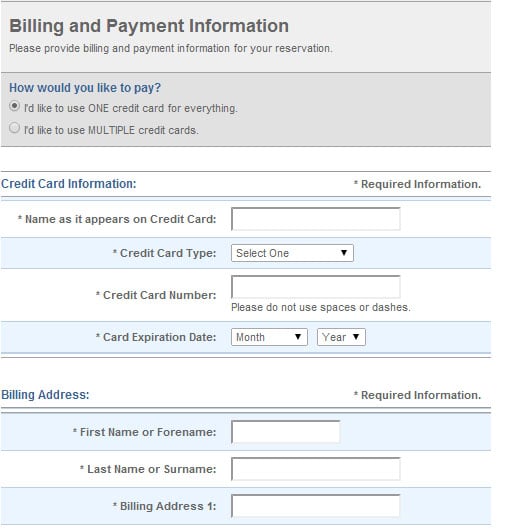Choose the MULTIPLE credit cards radio button

(14, 128)
